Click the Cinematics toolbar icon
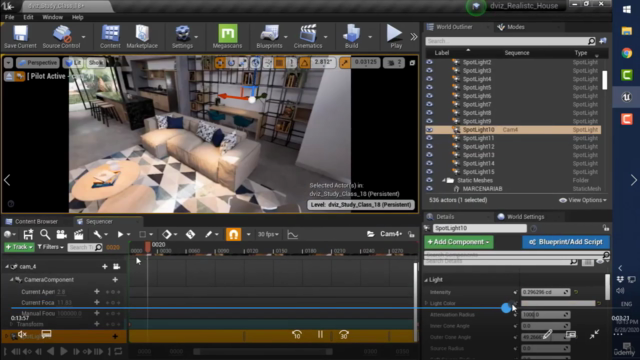 click(308, 36)
